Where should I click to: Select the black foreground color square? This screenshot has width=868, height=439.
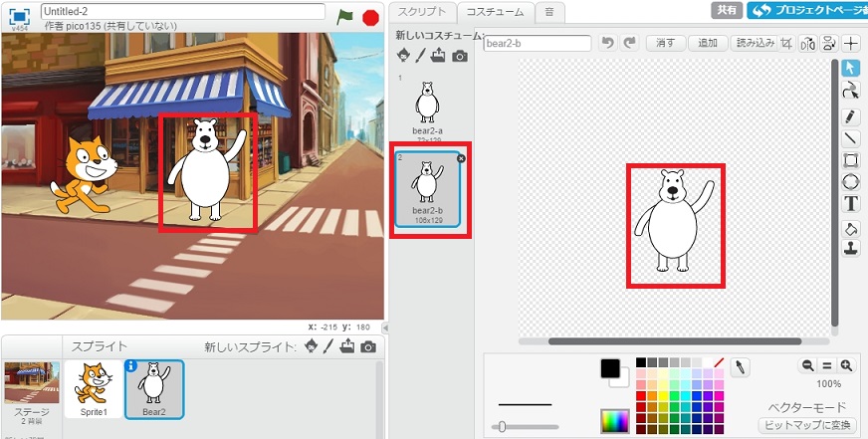click(x=610, y=368)
